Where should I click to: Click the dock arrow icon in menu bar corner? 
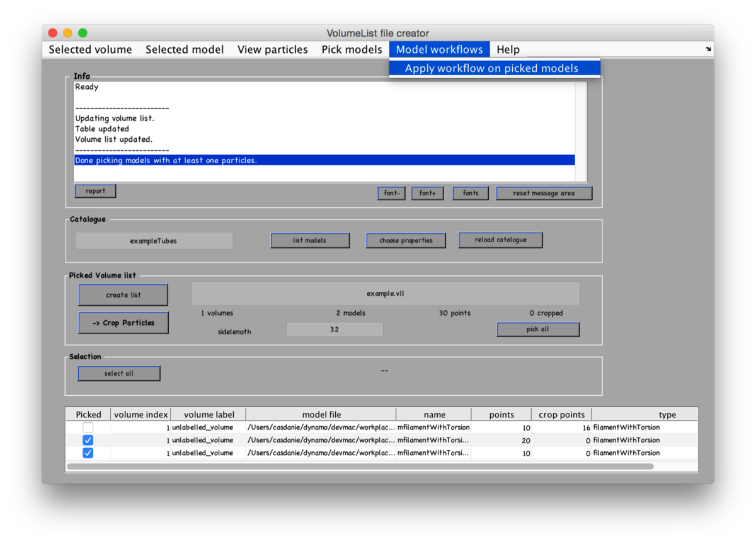click(x=708, y=49)
